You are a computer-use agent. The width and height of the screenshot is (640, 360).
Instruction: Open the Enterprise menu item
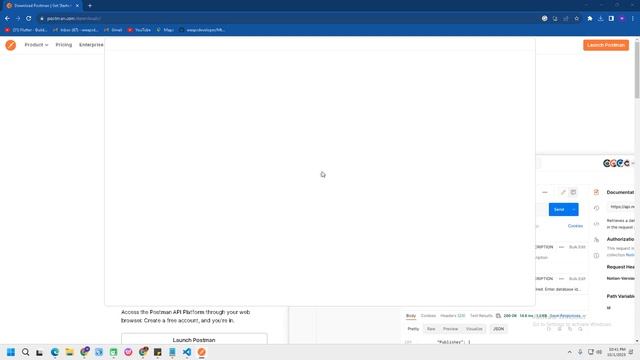coord(91,45)
